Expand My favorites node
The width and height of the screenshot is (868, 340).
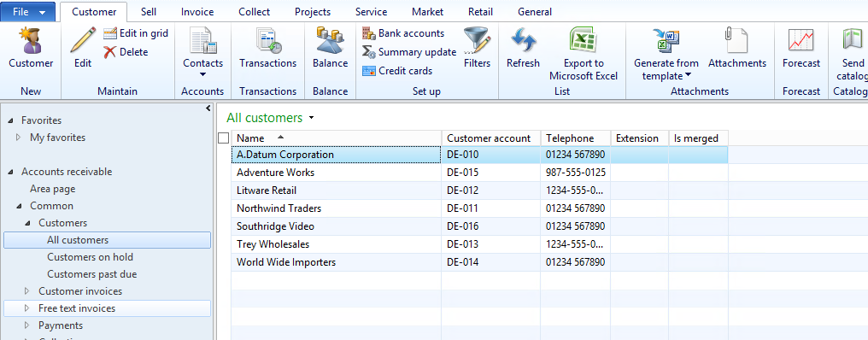18,138
